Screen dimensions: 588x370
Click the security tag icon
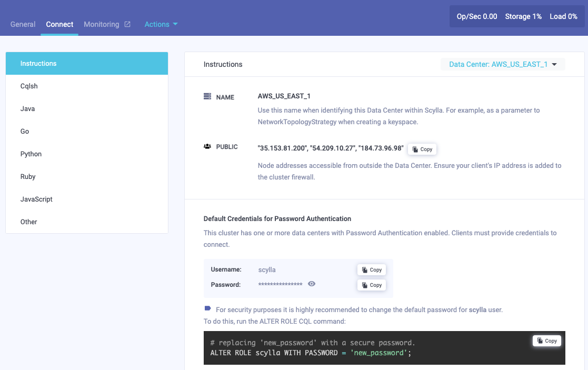[208, 308]
